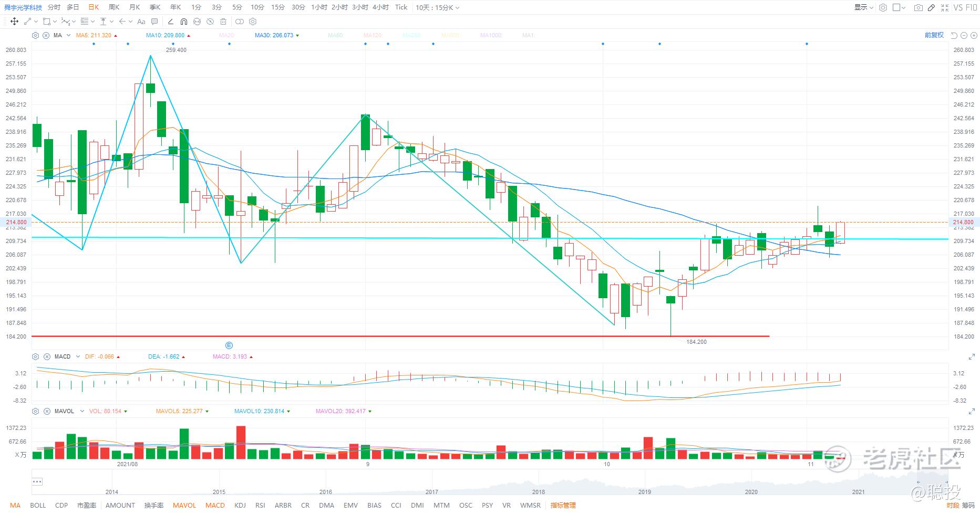
Task: Select the 年K yearly chart tab
Action: 176,7
